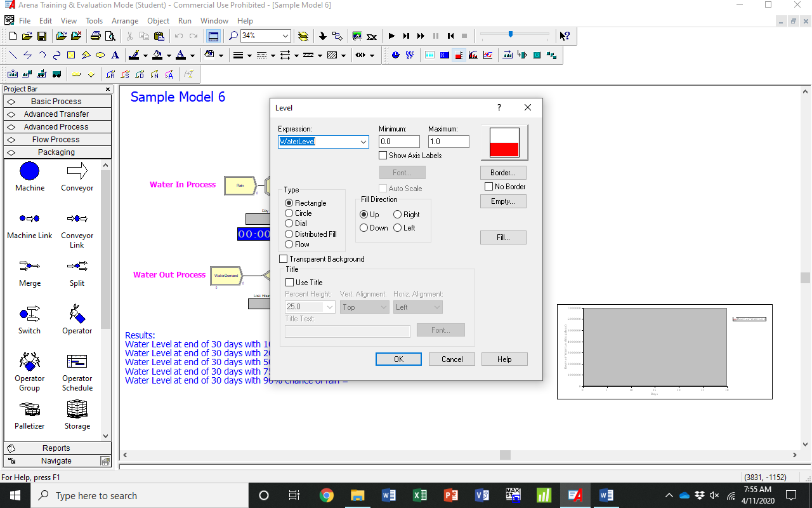Open the Reports panel
This screenshot has width=812, height=508.
click(x=57, y=448)
